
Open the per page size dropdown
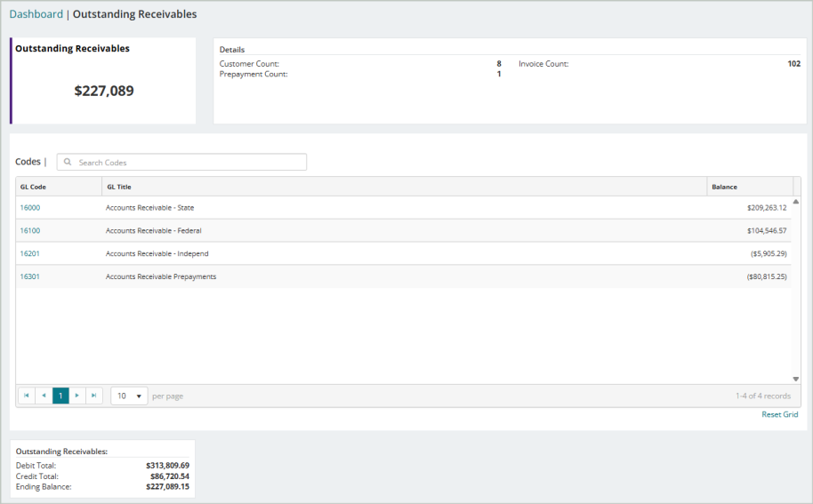tap(129, 396)
